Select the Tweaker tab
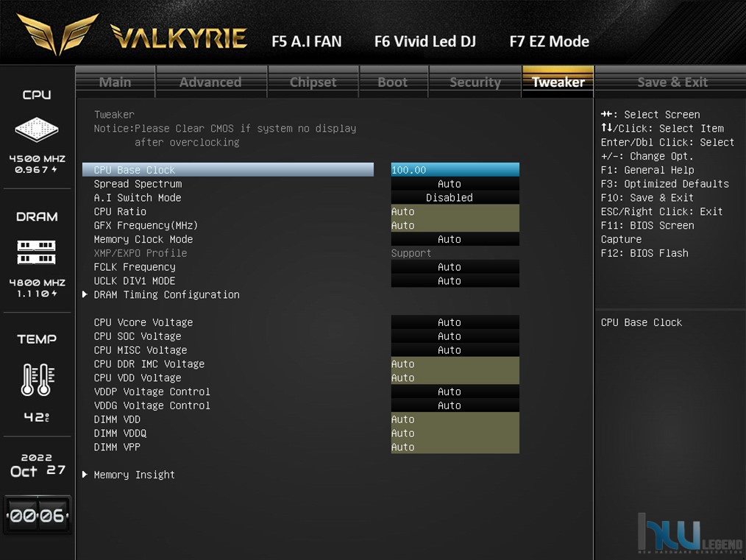The image size is (746, 560). click(x=558, y=82)
